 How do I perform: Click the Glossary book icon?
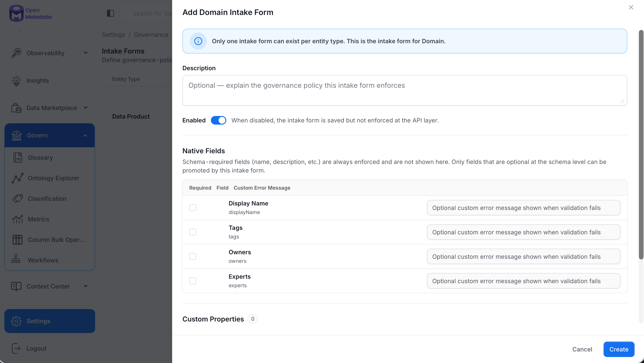18,158
